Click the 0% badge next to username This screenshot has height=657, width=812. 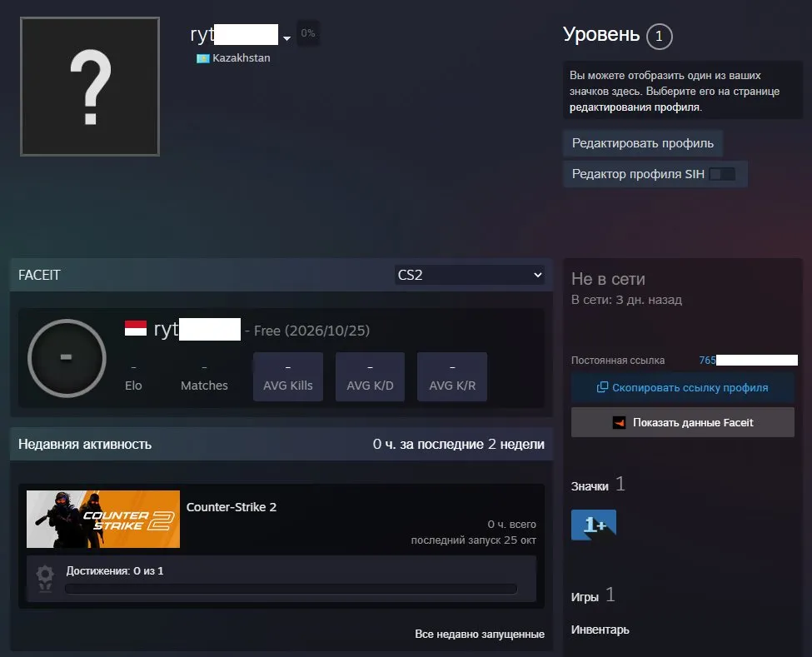pos(308,33)
